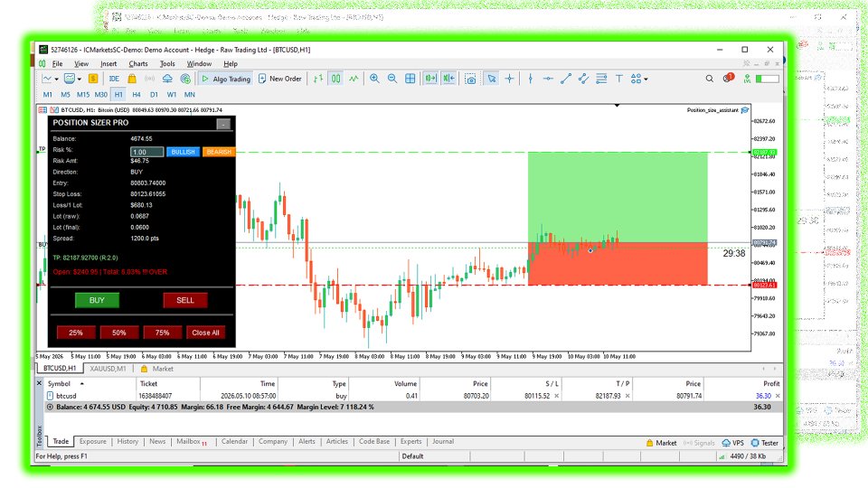Click the cloud VPS icon in toolbar
The height and width of the screenshot is (488, 868).
click(x=167, y=79)
